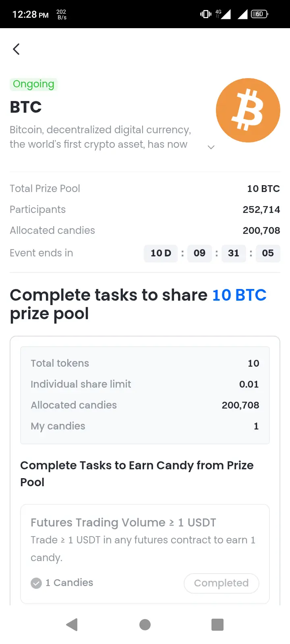Tap the vibrate mode status icon
Screen dimensions: 290x644
point(205,14)
